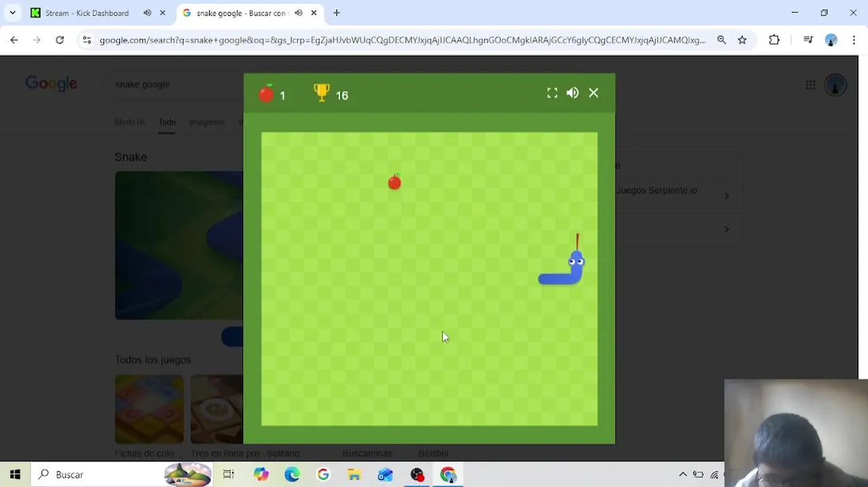Open zoom magnifier in address bar
Viewport: 868px width, 487px height.
click(x=721, y=41)
